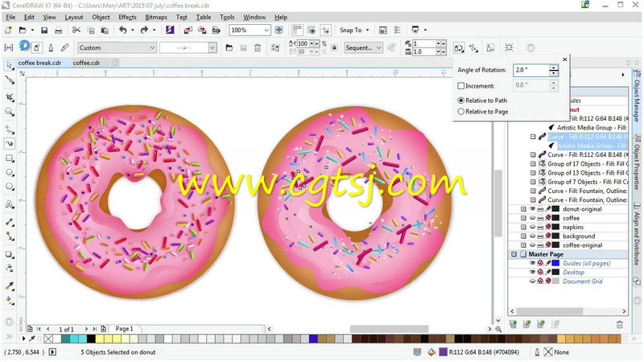
Task: Select the Crop tool
Action: pyautogui.click(x=9, y=97)
